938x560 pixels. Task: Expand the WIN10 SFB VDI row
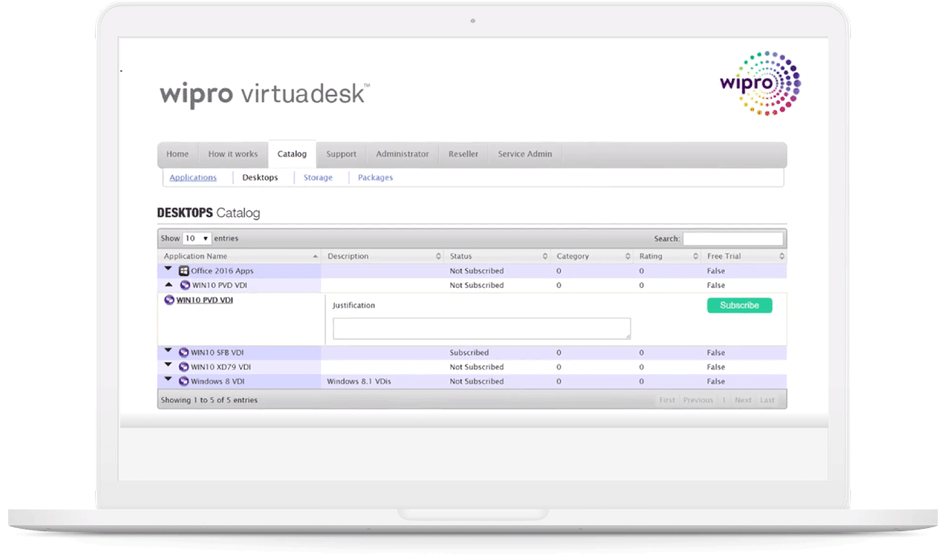[168, 351]
